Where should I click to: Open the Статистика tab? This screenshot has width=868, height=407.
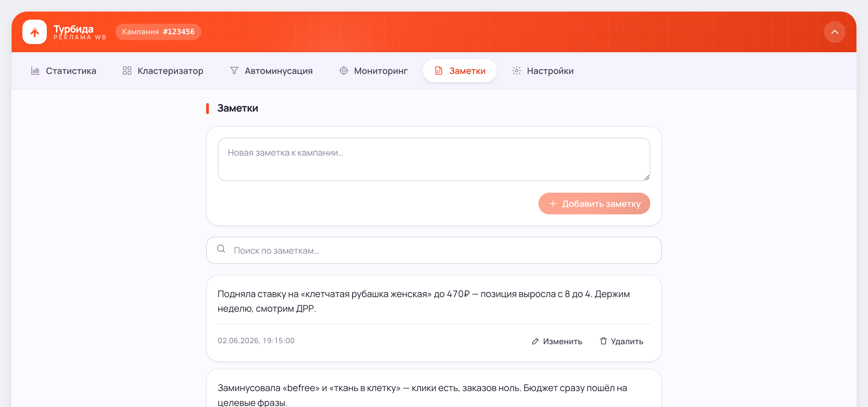[64, 71]
